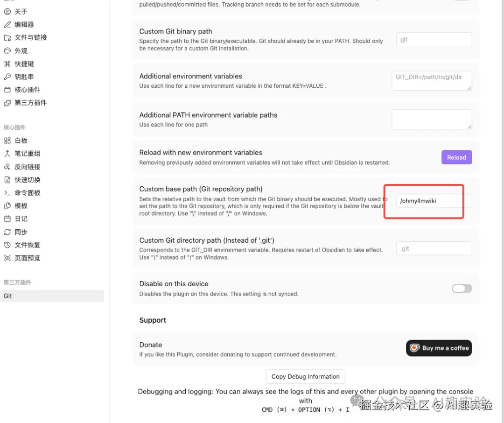Viewport: 504px width, 423px height.
Task: Click the Buy me a coffee button
Action: [x=439, y=348]
